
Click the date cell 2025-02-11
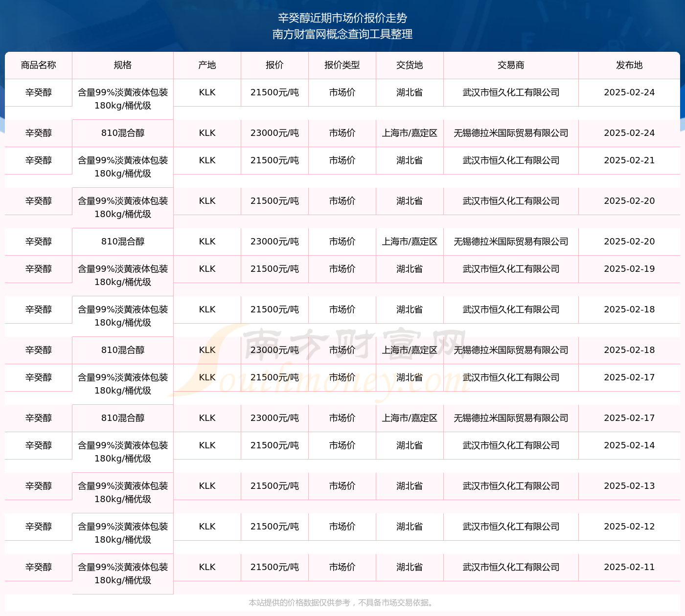click(629, 567)
